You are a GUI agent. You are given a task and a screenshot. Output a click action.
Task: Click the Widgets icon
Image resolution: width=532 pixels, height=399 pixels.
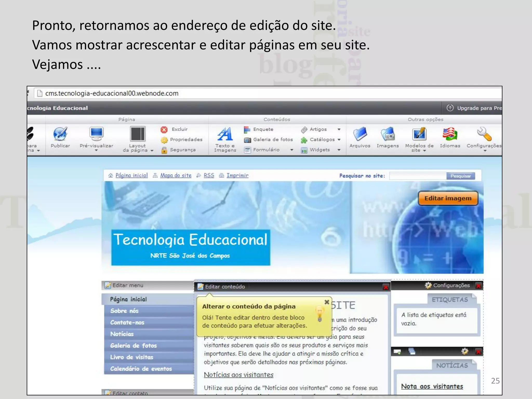click(x=304, y=150)
